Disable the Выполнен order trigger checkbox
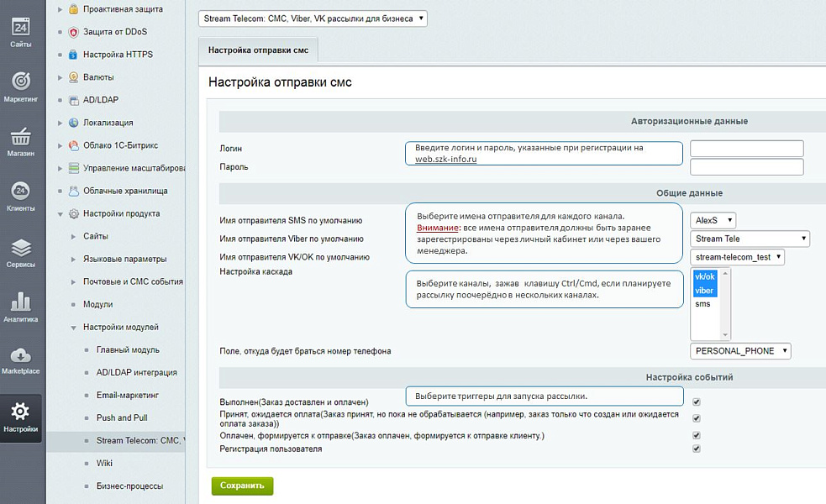Viewport: 826px width, 504px height. click(x=695, y=402)
